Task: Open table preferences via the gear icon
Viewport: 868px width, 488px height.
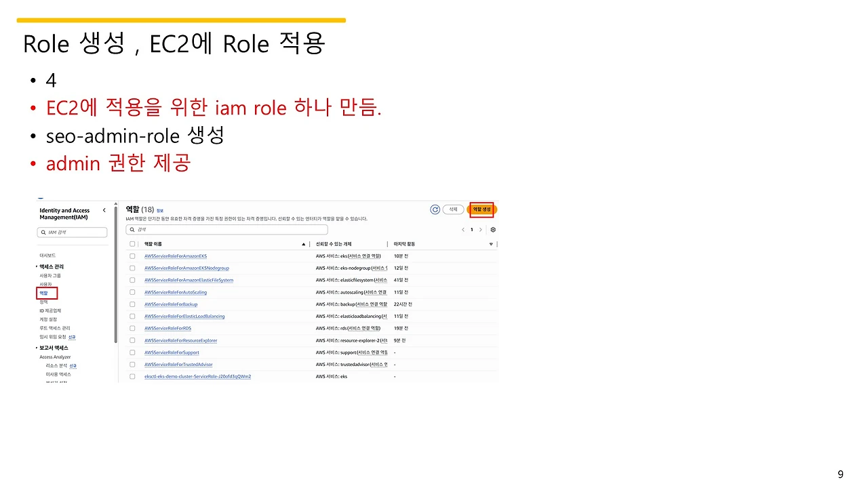Action: [x=493, y=230]
